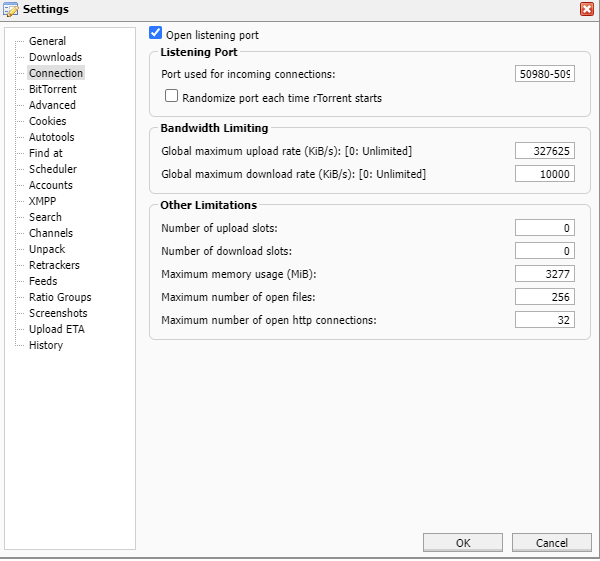The image size is (600, 561).
Task: Select the XMPP settings entry
Action: (42, 201)
